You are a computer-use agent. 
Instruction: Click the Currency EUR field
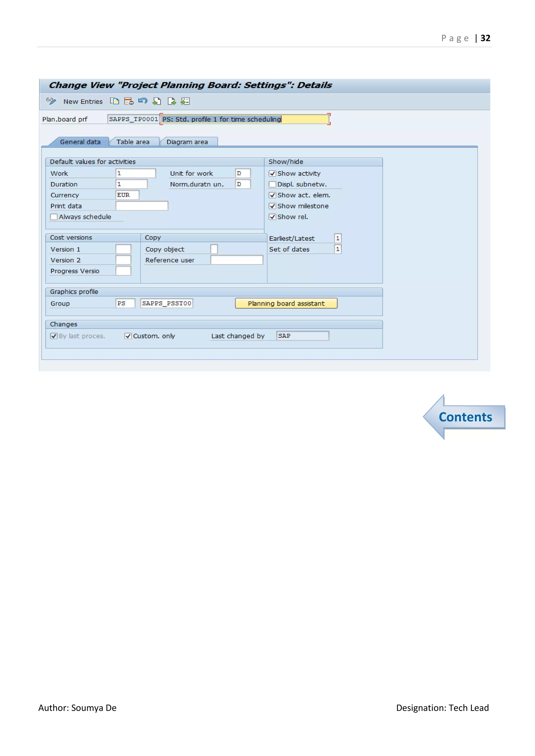click(x=127, y=195)
